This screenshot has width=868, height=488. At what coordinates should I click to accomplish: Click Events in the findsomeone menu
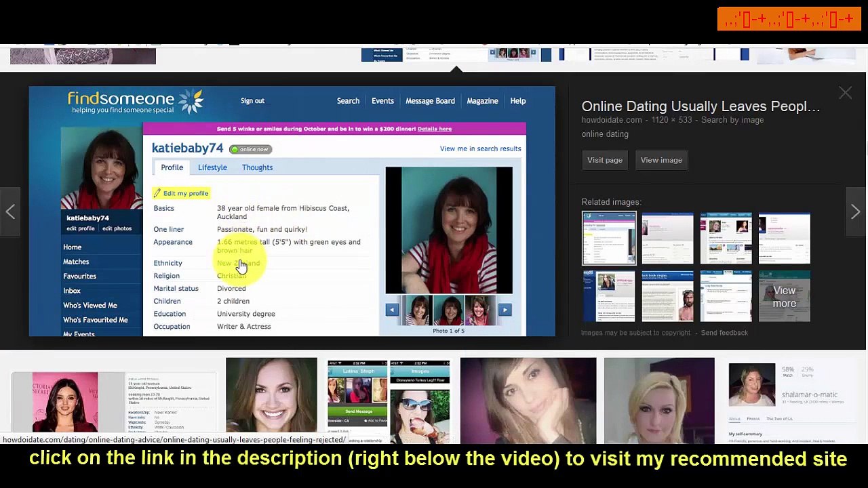pyautogui.click(x=382, y=101)
